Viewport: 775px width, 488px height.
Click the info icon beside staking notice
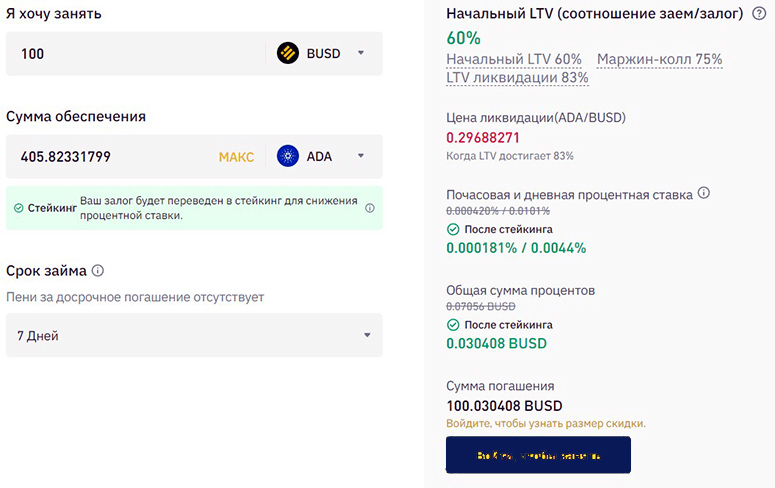click(x=370, y=208)
